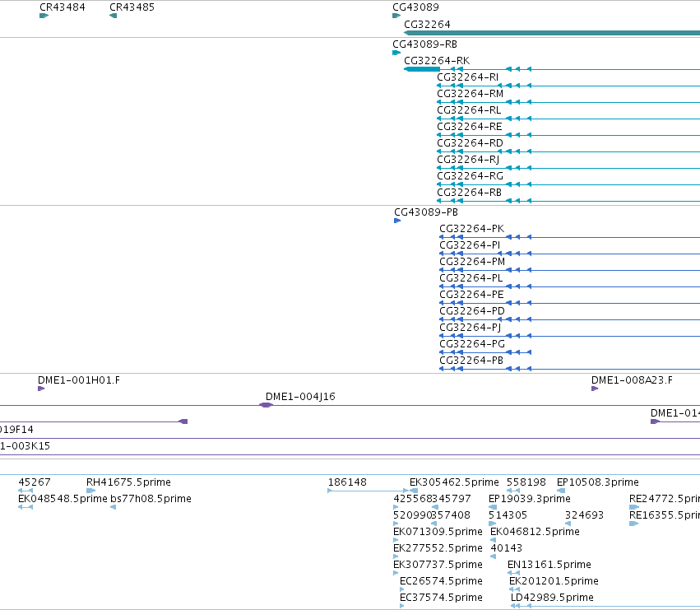The image size is (700, 610).
Task: Click the CG43089-RB transcript arrow
Action: pyautogui.click(x=396, y=53)
